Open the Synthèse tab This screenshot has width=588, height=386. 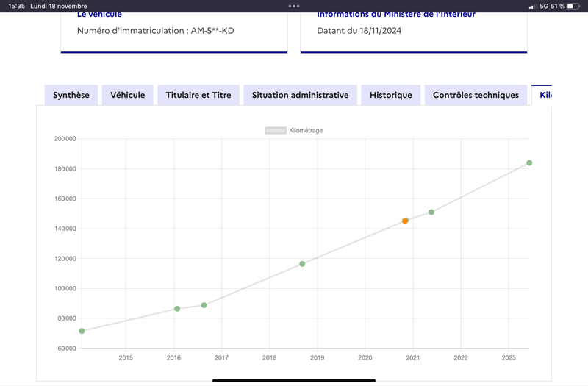pyautogui.click(x=71, y=95)
